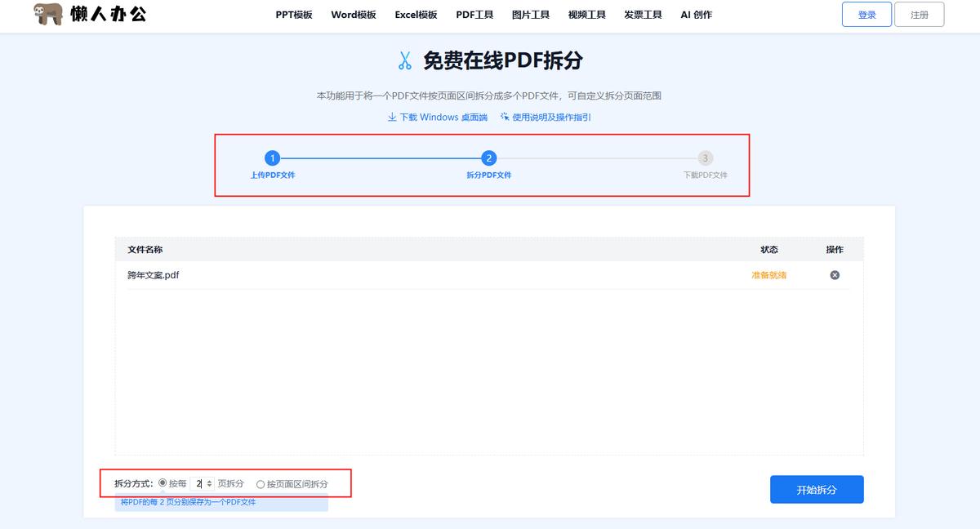The height and width of the screenshot is (529, 980).
Task: Remove 跨年文案.pdf using the X icon
Action: 835,275
